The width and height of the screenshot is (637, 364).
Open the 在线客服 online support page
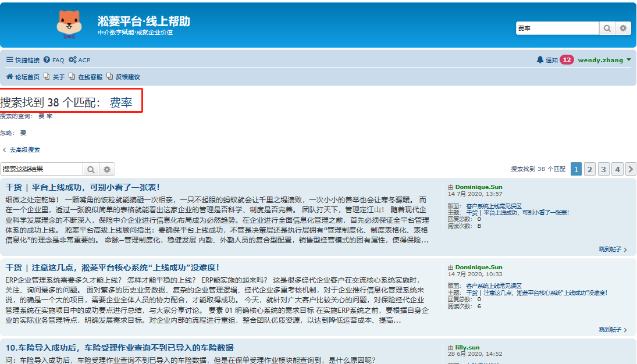(x=86, y=77)
